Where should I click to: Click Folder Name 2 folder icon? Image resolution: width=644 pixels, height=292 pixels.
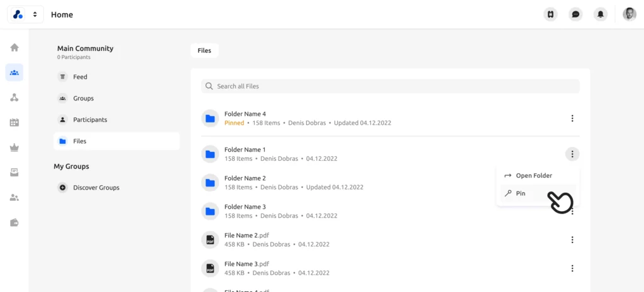pyautogui.click(x=210, y=183)
